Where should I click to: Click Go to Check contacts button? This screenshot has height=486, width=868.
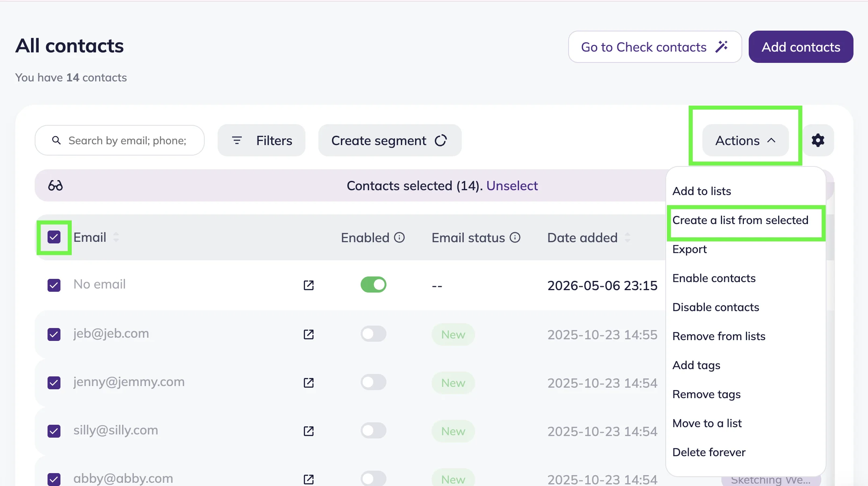[x=655, y=47]
